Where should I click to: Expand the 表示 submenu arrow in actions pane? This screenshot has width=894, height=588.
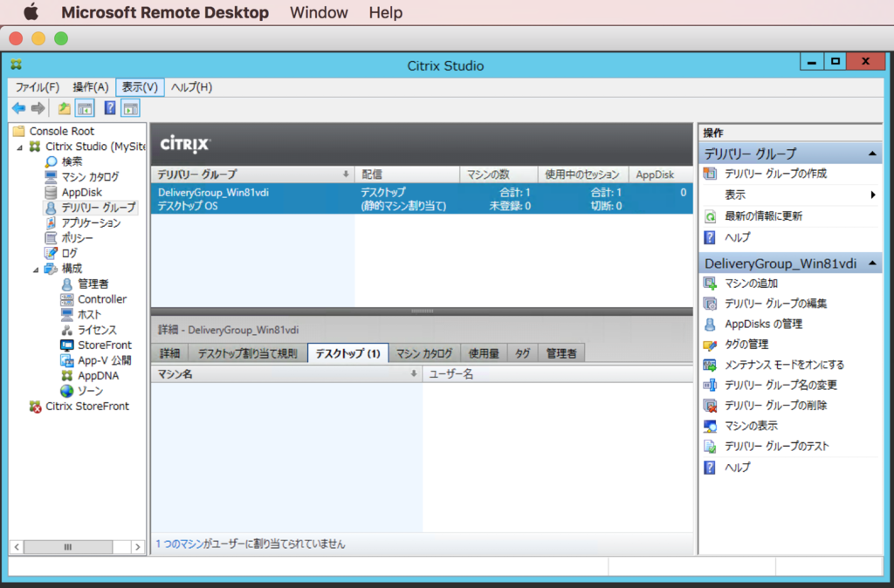[x=873, y=195]
